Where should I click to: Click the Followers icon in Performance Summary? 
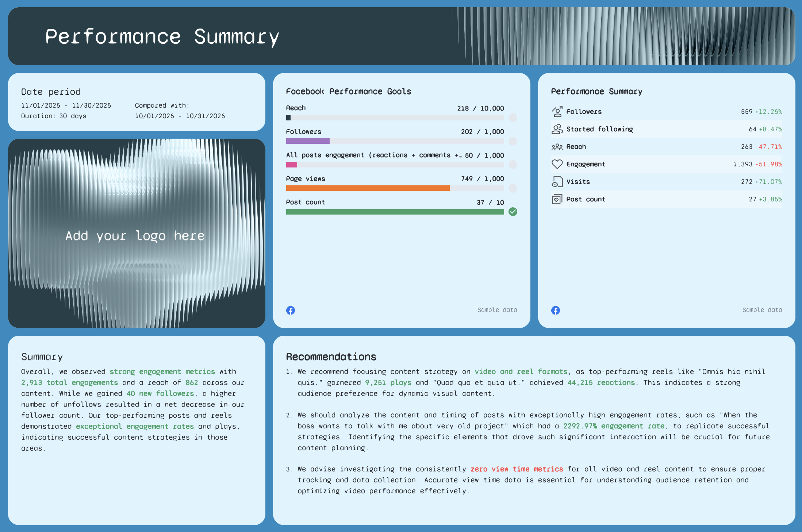557,111
